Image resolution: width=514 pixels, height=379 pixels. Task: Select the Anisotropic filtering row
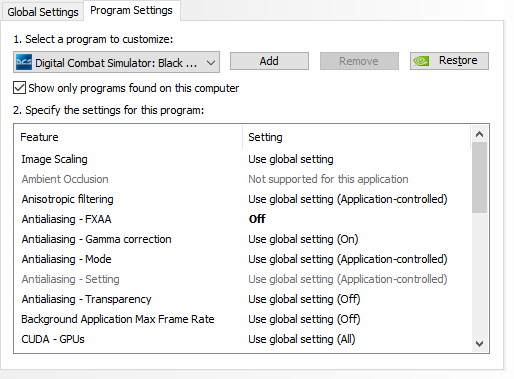(242, 199)
